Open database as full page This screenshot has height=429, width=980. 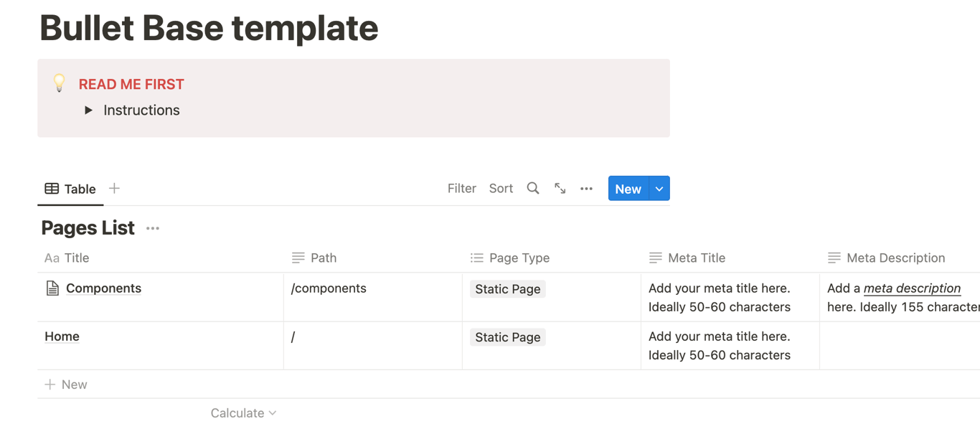click(560, 189)
